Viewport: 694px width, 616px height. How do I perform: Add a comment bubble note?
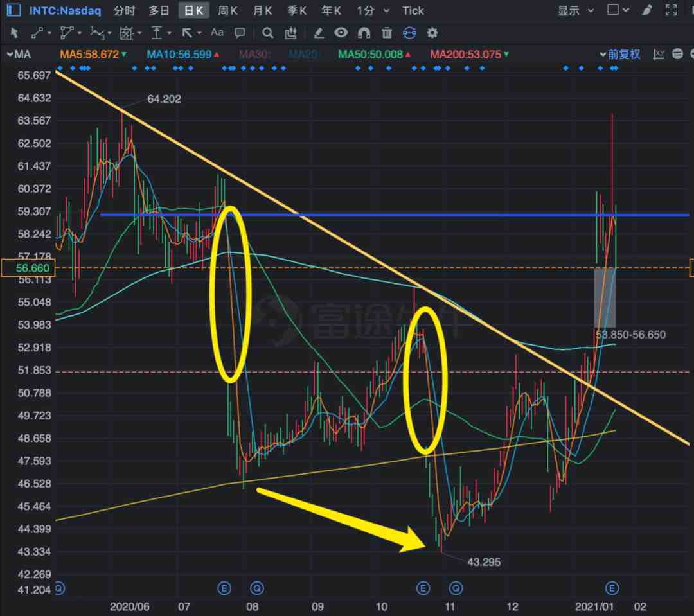[x=240, y=33]
